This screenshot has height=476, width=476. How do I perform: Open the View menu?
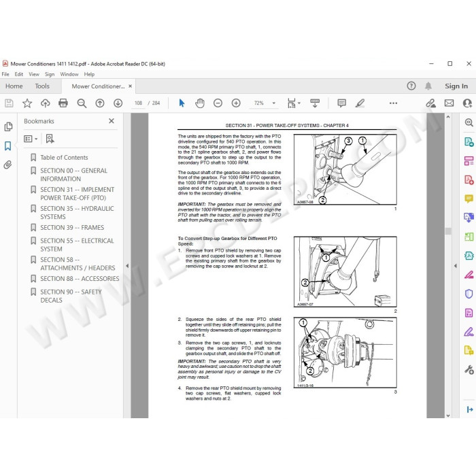tap(34, 74)
